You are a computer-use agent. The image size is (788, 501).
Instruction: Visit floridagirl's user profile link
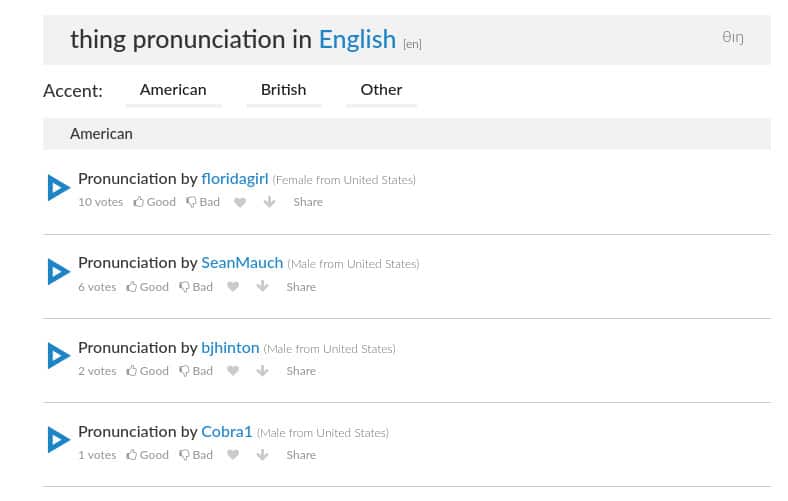235,179
